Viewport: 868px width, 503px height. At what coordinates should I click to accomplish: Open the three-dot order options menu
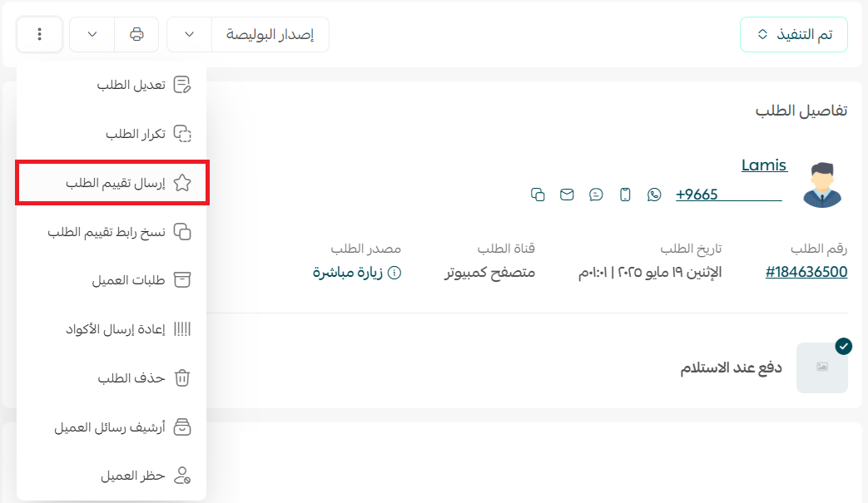tap(39, 34)
